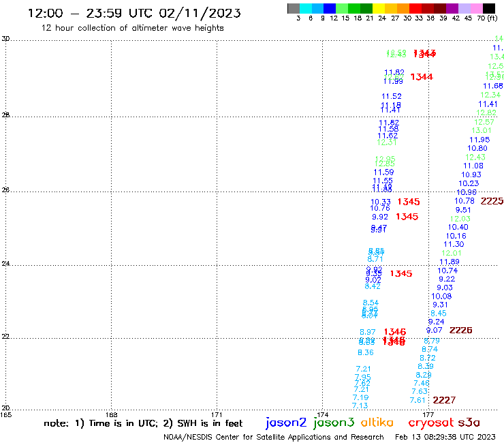Click the NOAA/NESDIS Center credit line
Viewport: 504px width, 443px height.
[274, 437]
